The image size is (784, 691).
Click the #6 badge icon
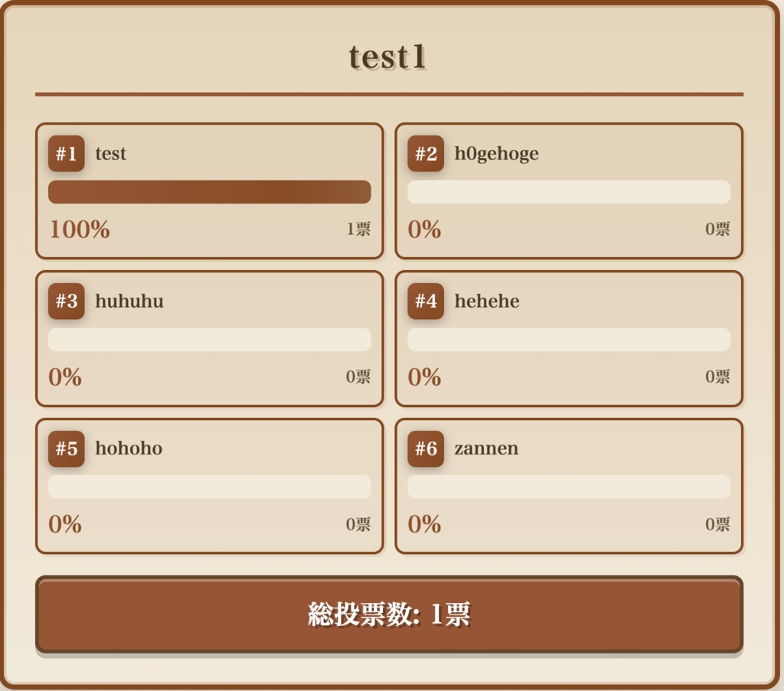426,449
